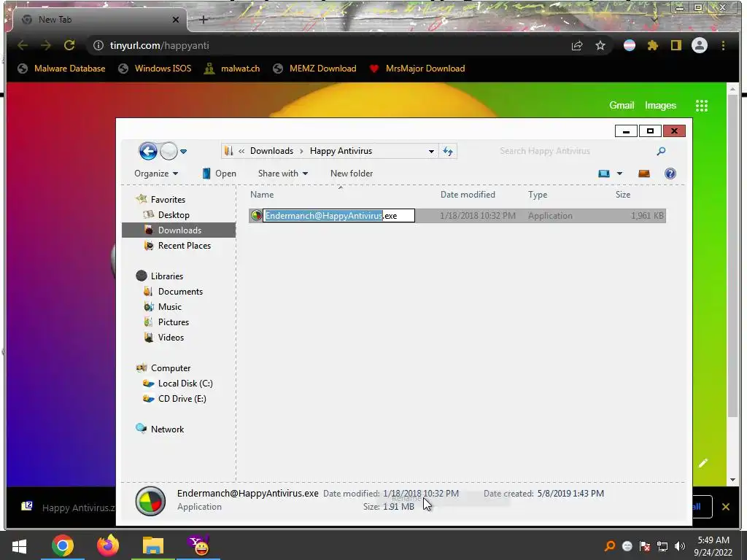
Task: Click Open in the Explorer toolbar
Action: pyautogui.click(x=219, y=174)
